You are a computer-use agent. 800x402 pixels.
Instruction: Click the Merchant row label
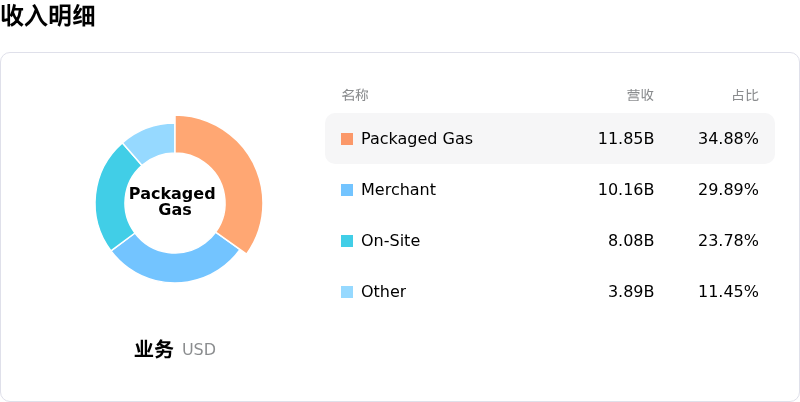(x=398, y=190)
